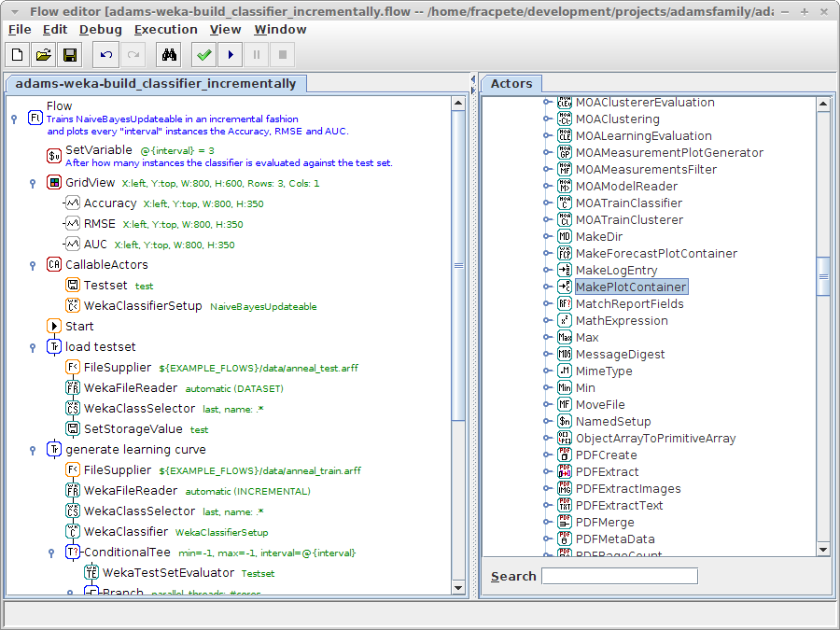Expand the MakePlotContainer actor node
Image resolution: width=840 pixels, height=630 pixels.
coord(548,287)
